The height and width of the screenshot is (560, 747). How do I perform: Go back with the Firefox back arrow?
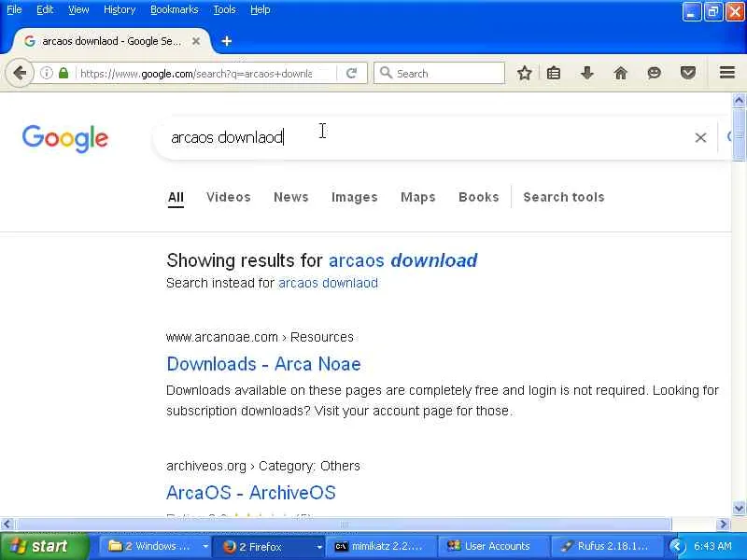[20, 73]
